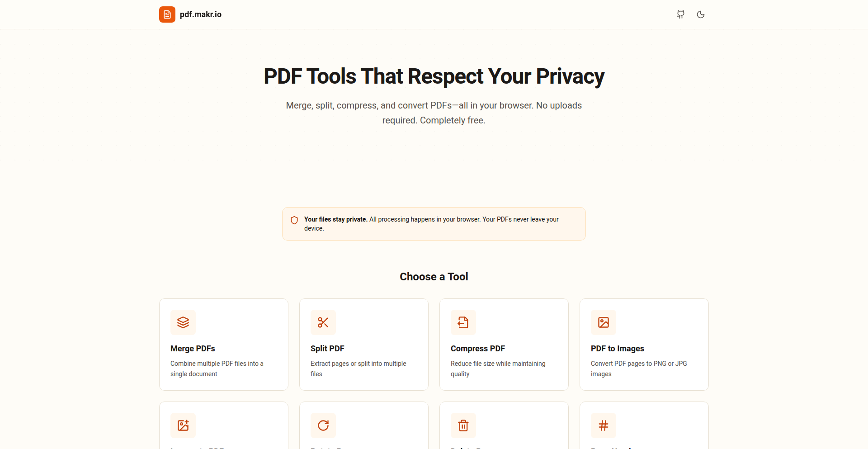The width and height of the screenshot is (868, 449).
Task: Click the "Choose a Tool" heading
Action: pyautogui.click(x=434, y=277)
